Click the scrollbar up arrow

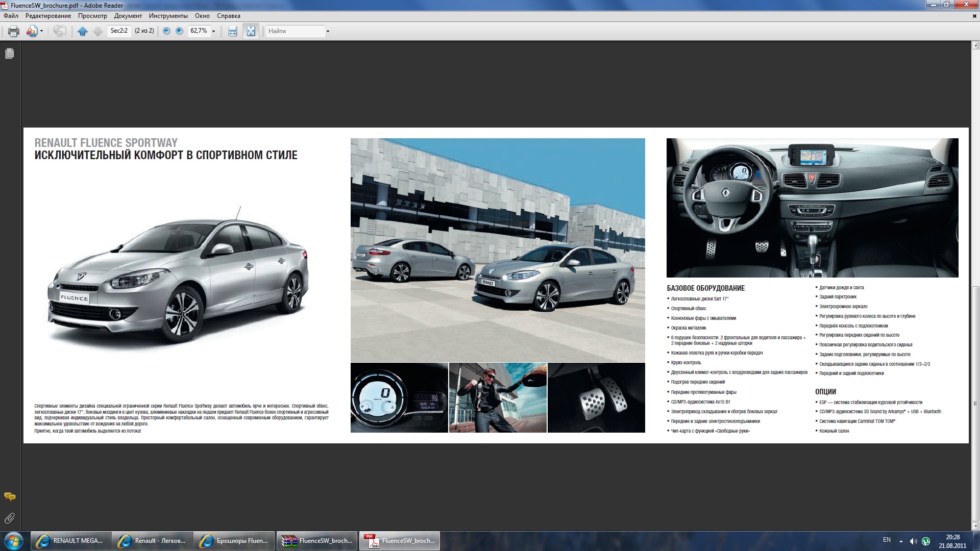point(975,46)
